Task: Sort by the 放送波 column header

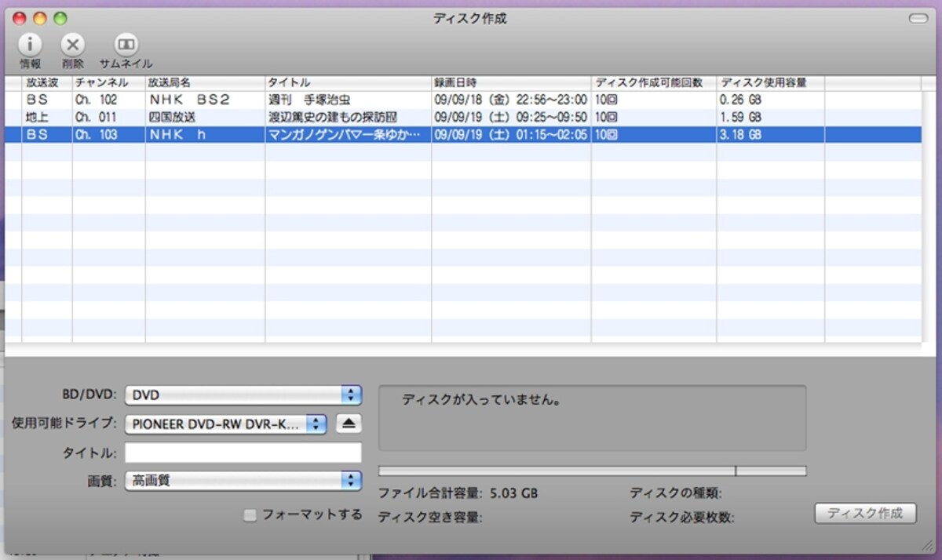Action: tap(47, 82)
